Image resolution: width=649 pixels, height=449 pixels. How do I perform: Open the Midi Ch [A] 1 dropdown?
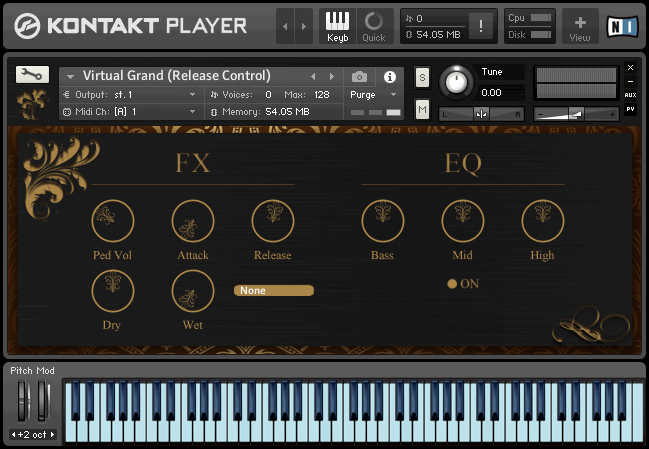click(132, 112)
